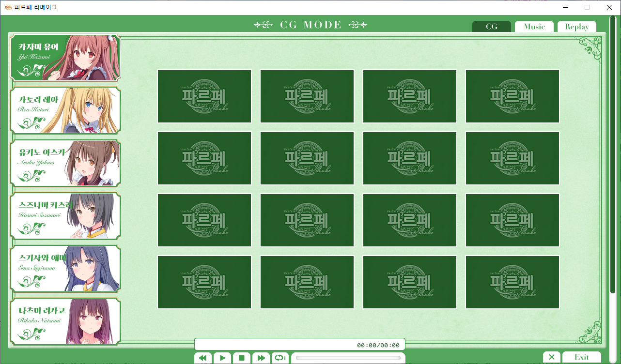Image resolution: width=621 pixels, height=364 pixels.
Task: Open second CG thumbnail in top row
Action: tap(307, 96)
